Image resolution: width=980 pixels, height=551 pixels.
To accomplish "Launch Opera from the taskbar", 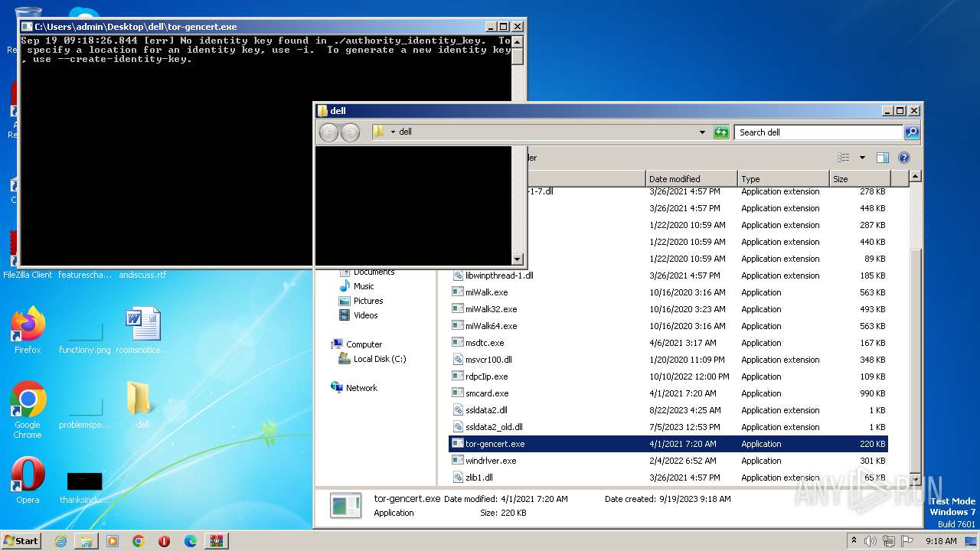I will pyautogui.click(x=165, y=541).
